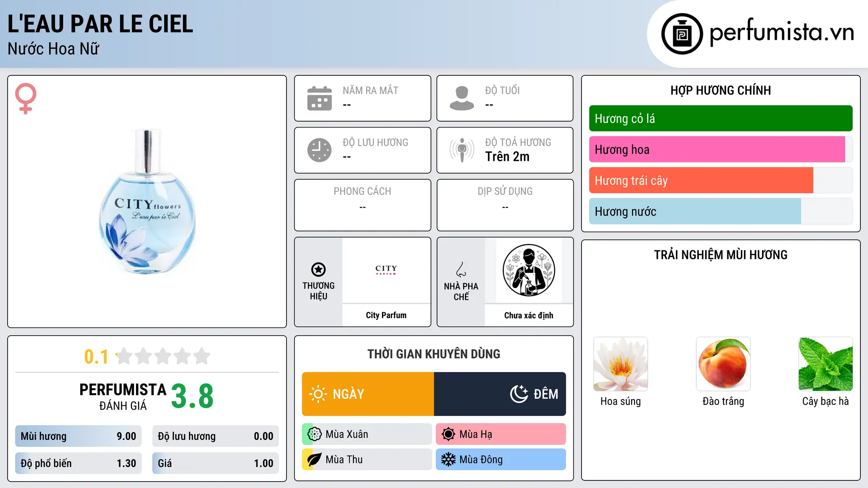This screenshot has width=868, height=488.
Task: Click the perfumista.vn site name
Action: (x=782, y=32)
